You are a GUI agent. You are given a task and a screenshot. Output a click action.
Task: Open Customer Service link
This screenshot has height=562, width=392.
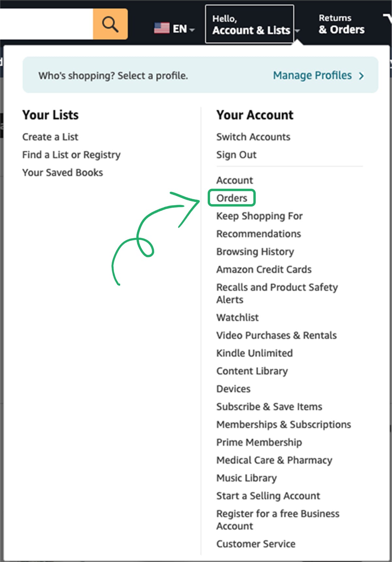point(256,544)
